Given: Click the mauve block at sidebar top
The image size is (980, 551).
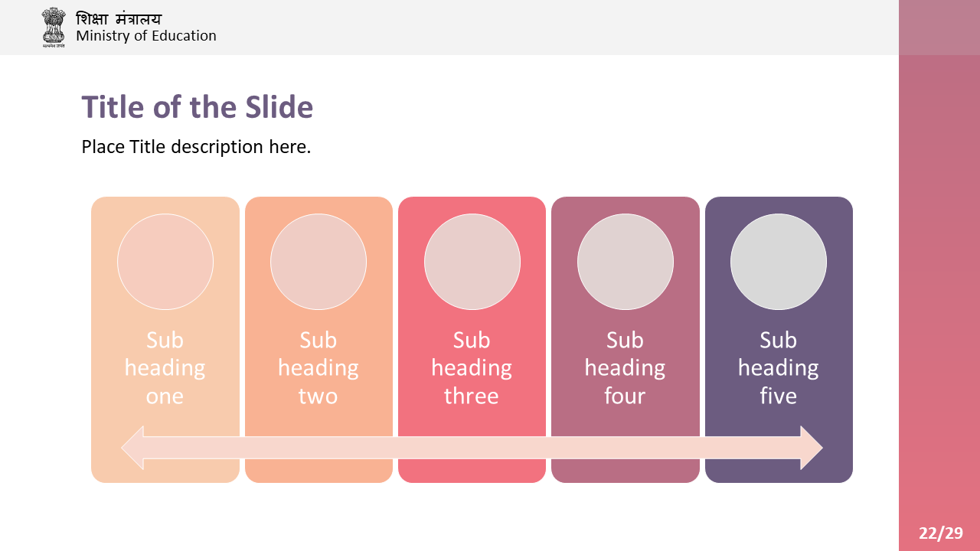Looking at the screenshot, I should click(x=939, y=28).
